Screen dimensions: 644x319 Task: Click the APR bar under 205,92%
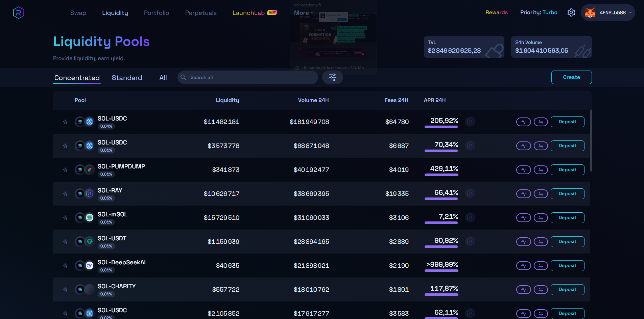tap(441, 127)
